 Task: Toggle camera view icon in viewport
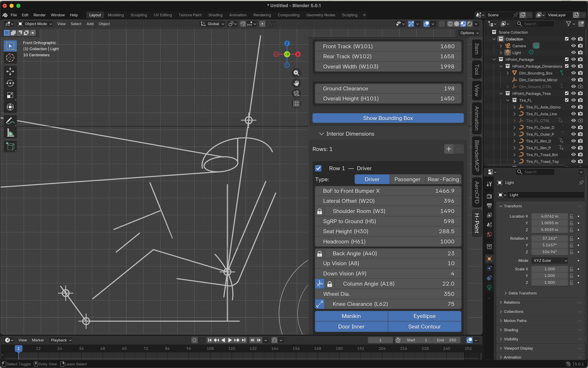(x=296, y=93)
